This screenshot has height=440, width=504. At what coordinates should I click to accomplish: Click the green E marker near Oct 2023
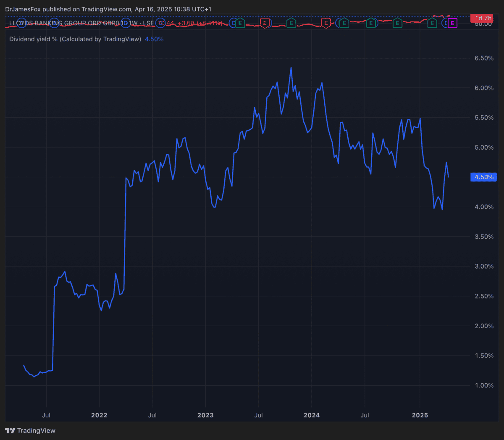[291, 23]
